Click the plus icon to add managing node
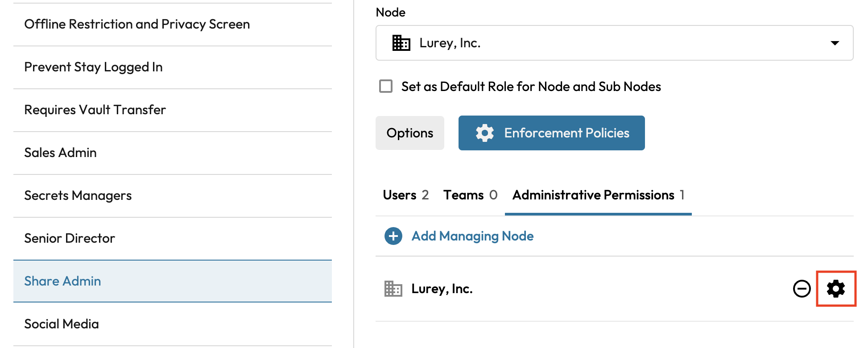Screen dimensions: 868x348 (x=393, y=236)
